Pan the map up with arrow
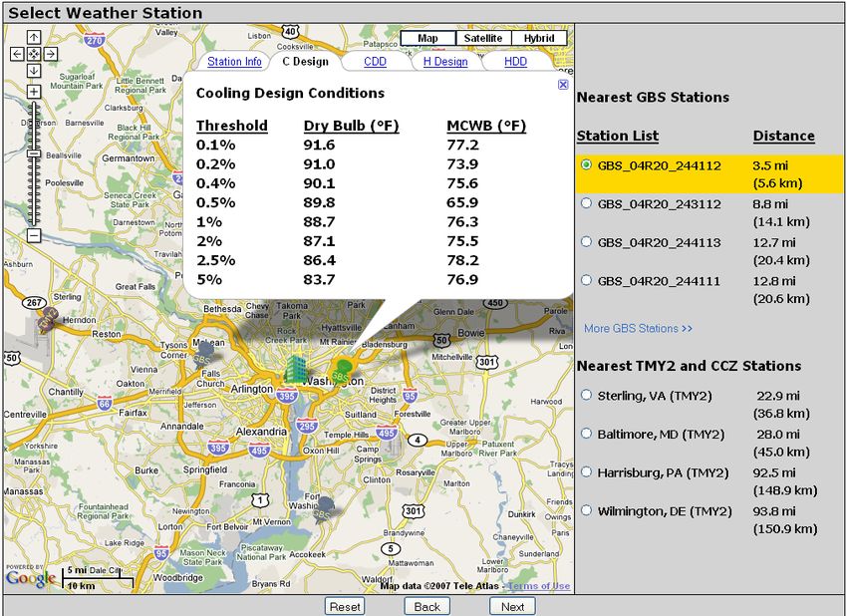The image size is (847, 616). coord(34,37)
